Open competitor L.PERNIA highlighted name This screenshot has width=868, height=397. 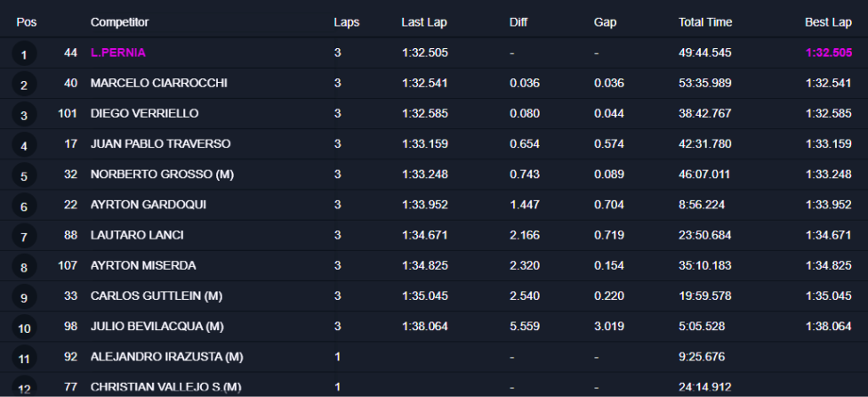pos(118,53)
